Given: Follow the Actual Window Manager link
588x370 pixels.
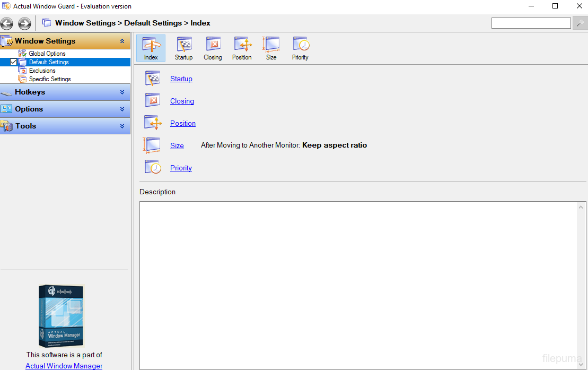Looking at the screenshot, I should [x=64, y=366].
